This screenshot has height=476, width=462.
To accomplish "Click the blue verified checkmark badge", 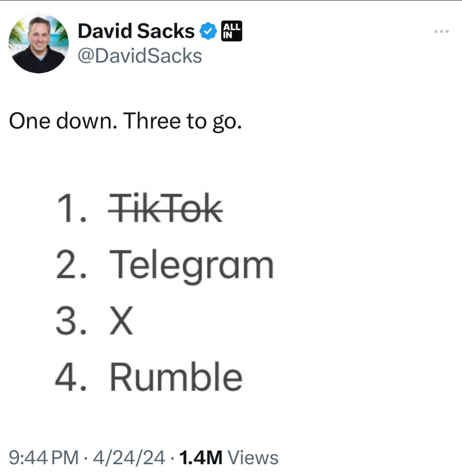I will coord(208,31).
